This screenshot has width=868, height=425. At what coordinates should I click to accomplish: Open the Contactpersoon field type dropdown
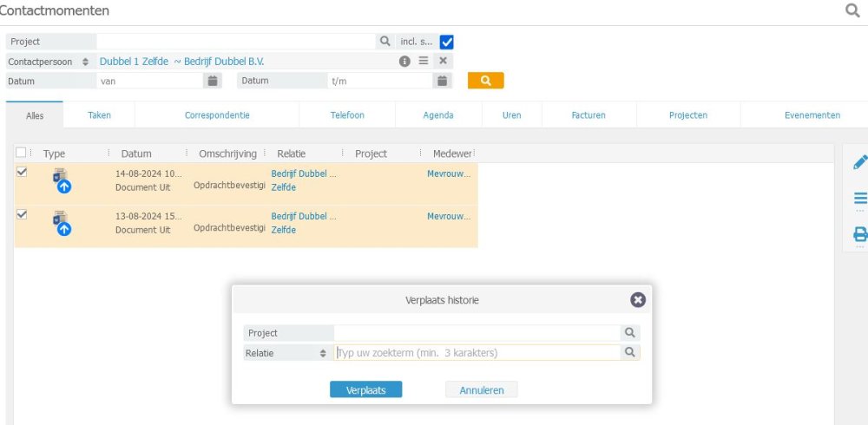tap(85, 62)
